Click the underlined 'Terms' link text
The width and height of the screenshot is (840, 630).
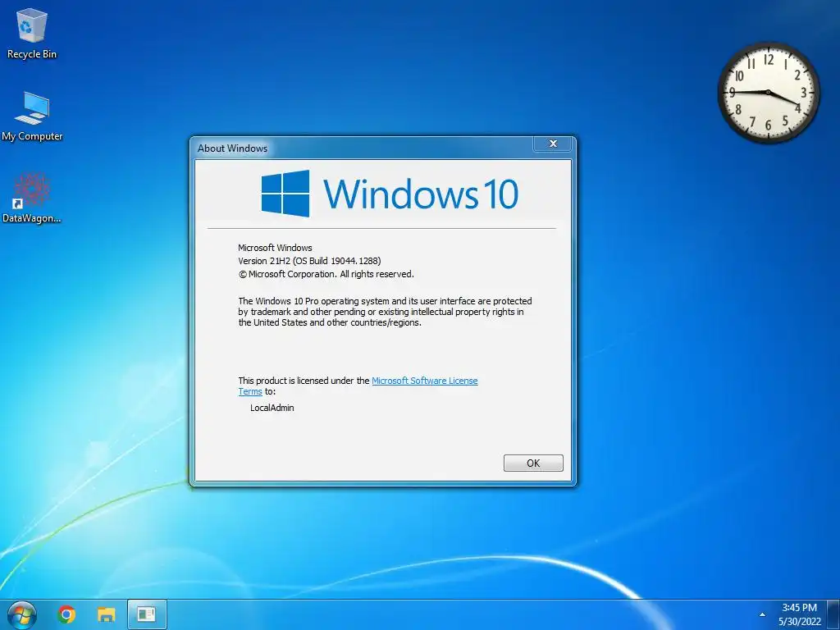pos(250,391)
